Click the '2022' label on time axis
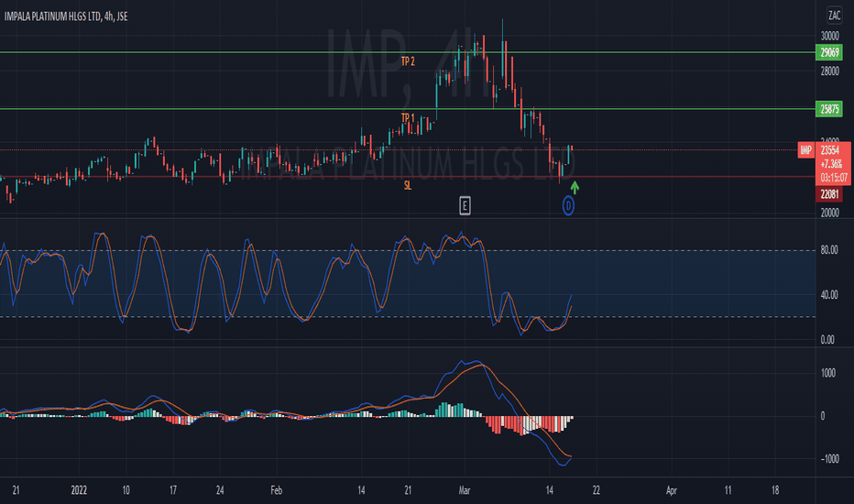This screenshot has width=854, height=504. tap(79, 490)
